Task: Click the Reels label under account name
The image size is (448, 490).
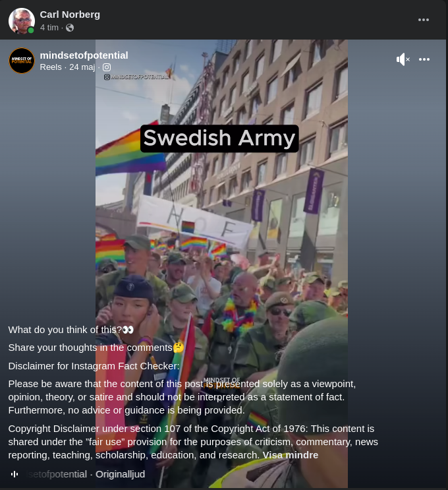Action: pyautogui.click(x=51, y=67)
